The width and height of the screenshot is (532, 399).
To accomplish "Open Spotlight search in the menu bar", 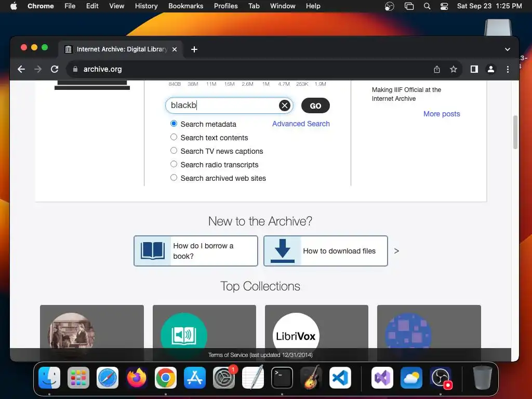I will (x=427, y=6).
